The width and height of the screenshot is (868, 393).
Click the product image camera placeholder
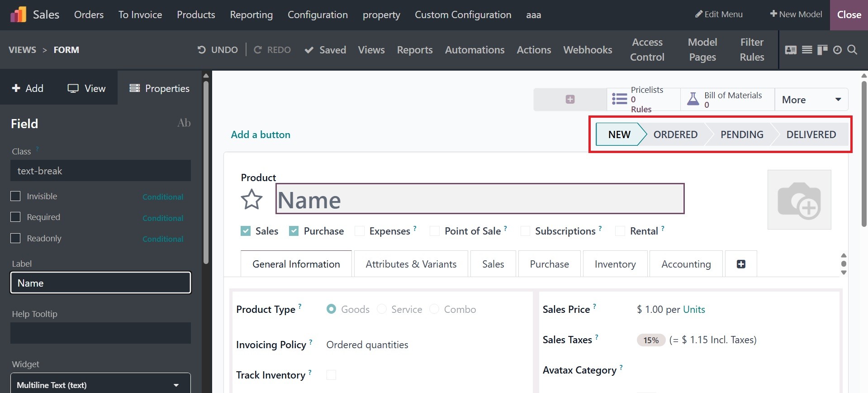point(799,200)
